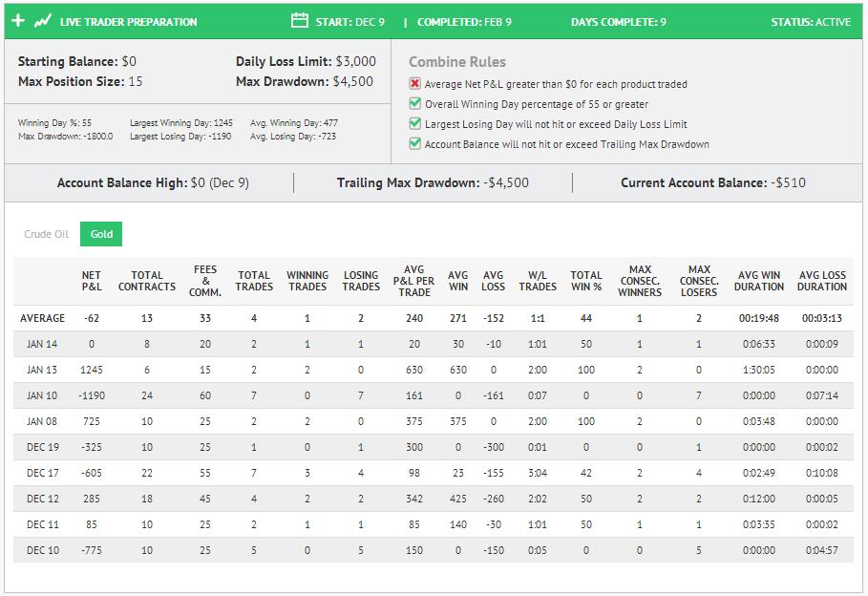Click AVERAGE avg win duration 00:19:48
This screenshot has height=596, width=868.
tap(759, 318)
